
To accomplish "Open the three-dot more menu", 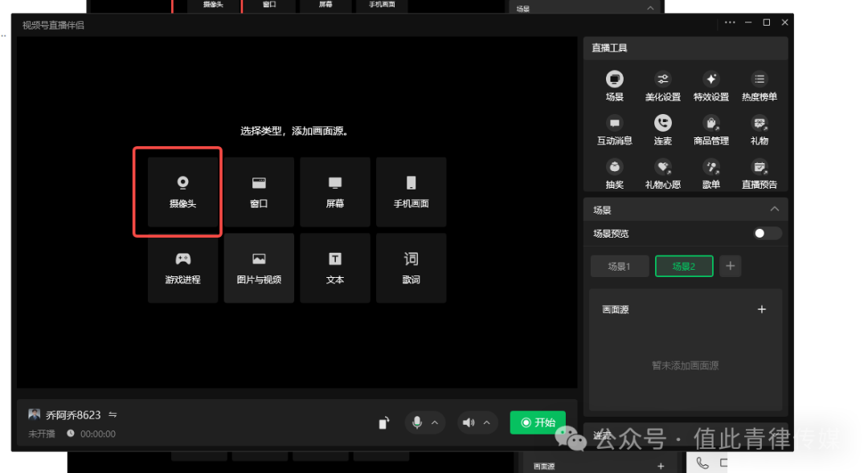I will (x=730, y=22).
